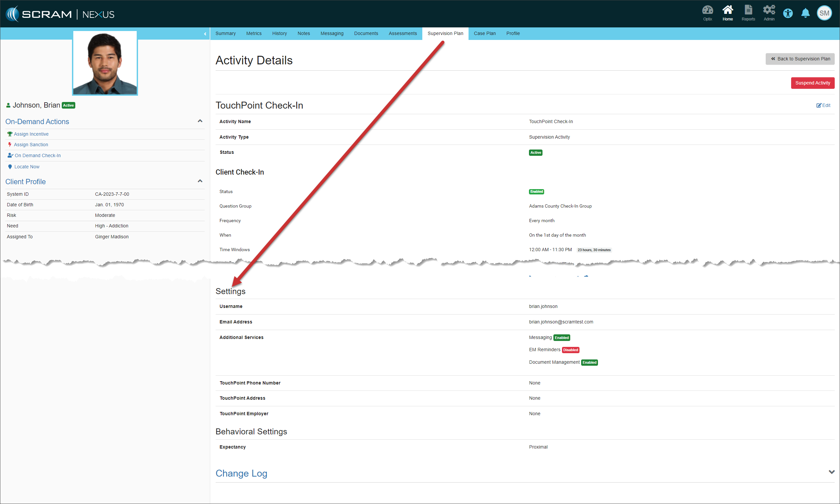Screen dimensions: 840x504
Task: Open the Messaging tab
Action: [332, 33]
